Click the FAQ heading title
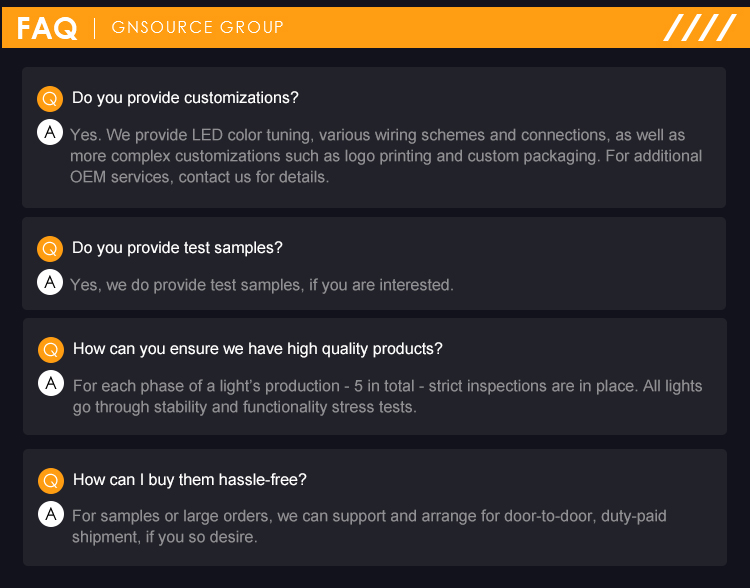Screen dimensions: 750x588 click(46, 28)
